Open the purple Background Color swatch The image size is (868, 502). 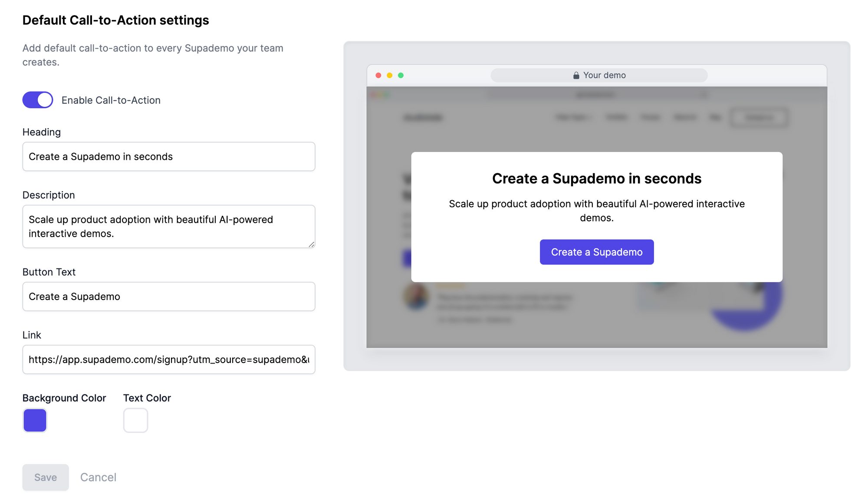pyautogui.click(x=35, y=420)
